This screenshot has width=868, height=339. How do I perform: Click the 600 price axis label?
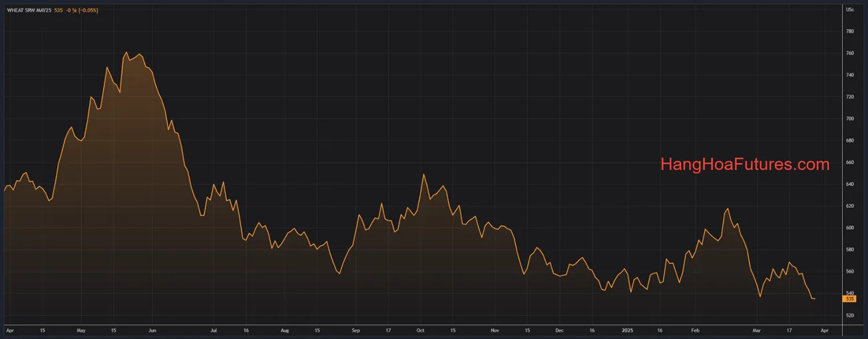tap(850, 228)
